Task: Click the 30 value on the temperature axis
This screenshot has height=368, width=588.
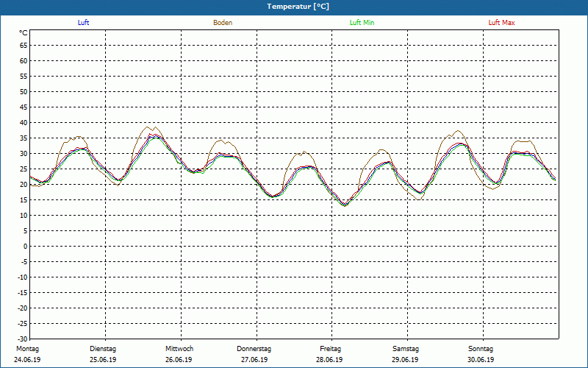Action: click(24, 154)
